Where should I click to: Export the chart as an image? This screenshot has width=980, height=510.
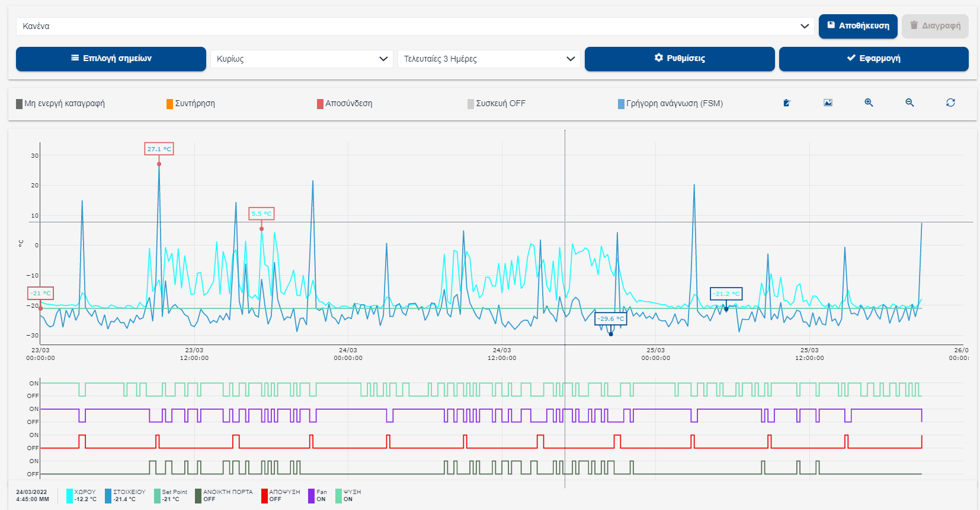pyautogui.click(x=828, y=103)
